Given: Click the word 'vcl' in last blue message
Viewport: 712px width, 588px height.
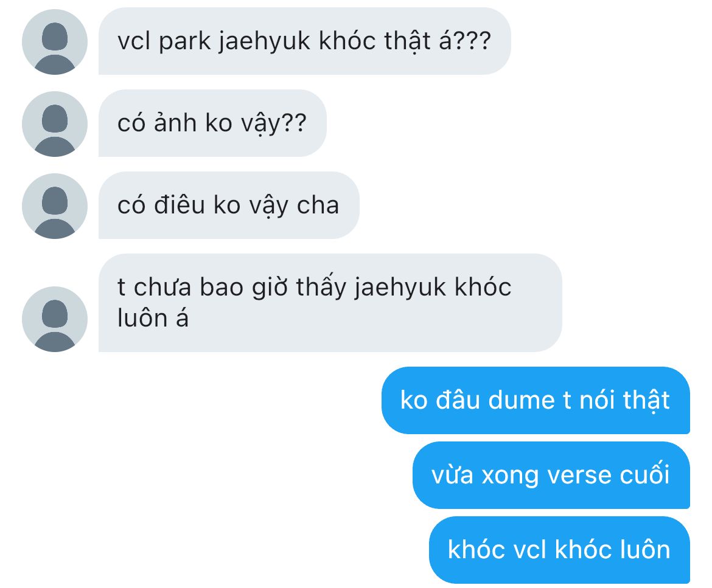Looking at the screenshot, I should coord(529,550).
